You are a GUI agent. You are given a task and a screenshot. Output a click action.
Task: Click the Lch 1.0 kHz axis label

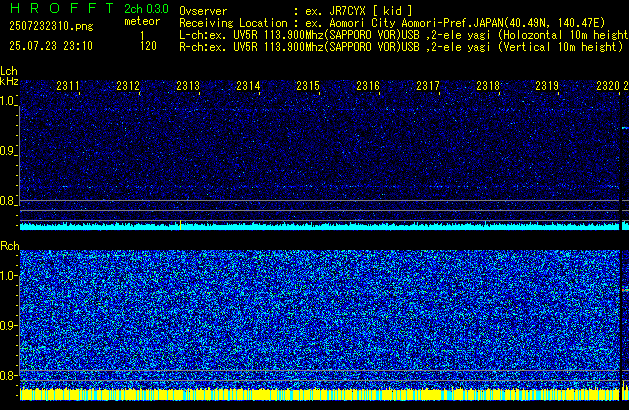pyautogui.click(x=8, y=101)
